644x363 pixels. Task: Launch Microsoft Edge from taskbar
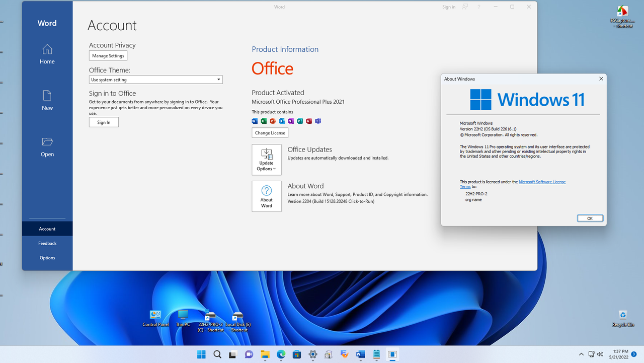coord(281,354)
